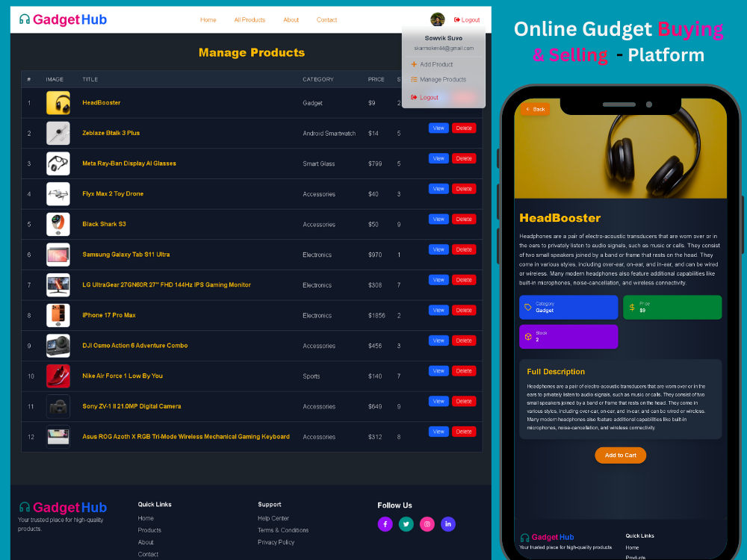Open Products under footer Quick Links
Viewport: 747px width, 560px height.
pos(149,530)
